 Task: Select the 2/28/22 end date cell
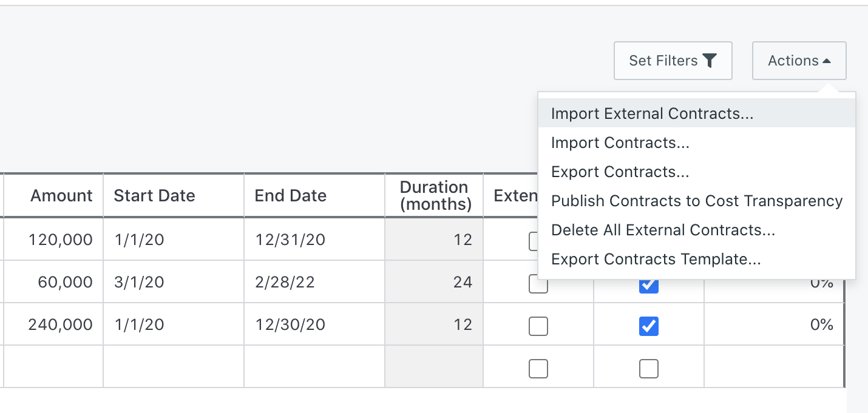[x=314, y=282]
